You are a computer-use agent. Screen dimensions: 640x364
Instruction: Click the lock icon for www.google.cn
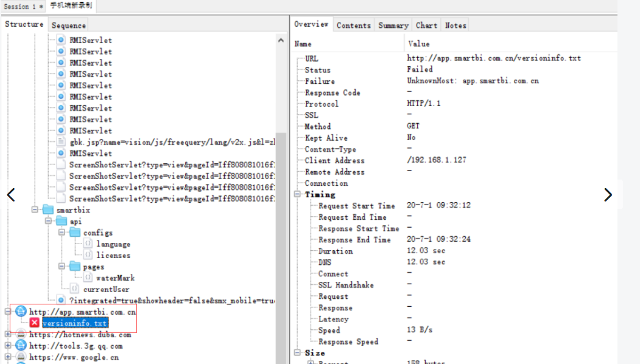tap(21, 357)
